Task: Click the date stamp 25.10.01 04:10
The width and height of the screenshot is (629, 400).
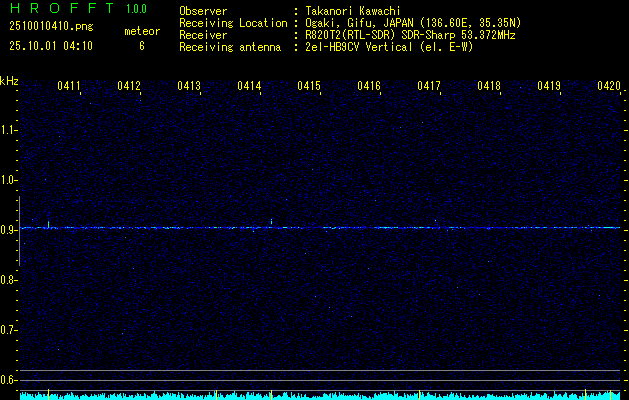Action: pos(51,46)
